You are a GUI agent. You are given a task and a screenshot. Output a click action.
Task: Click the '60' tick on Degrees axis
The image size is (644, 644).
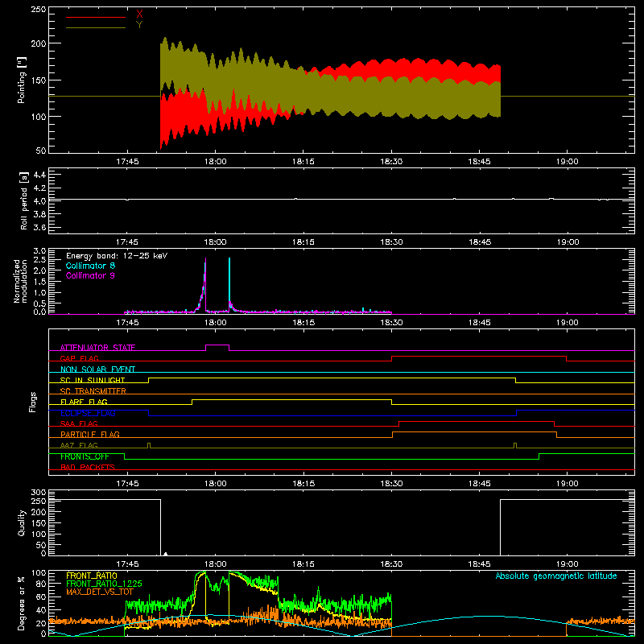tap(41, 597)
